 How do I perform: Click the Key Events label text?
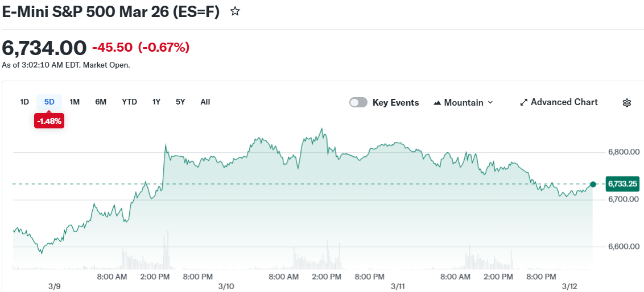(395, 103)
